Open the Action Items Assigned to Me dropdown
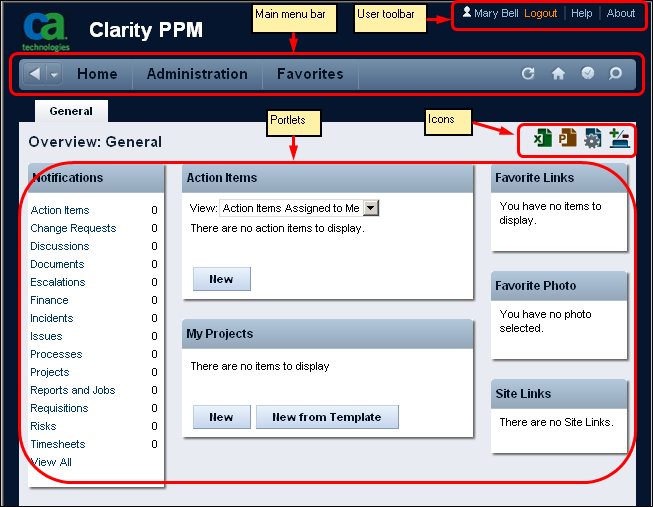Viewport: 653px width, 507px height. [299, 208]
